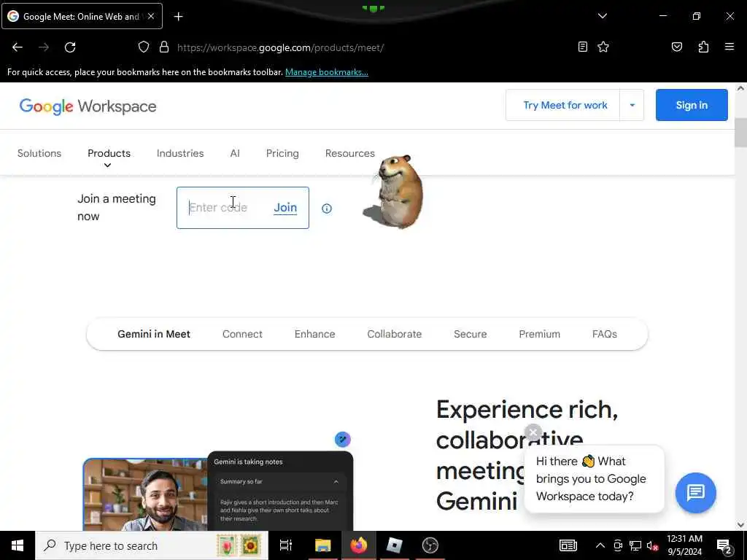Viewport: 747px width, 560px height.
Task: Open the Roblox taskbar icon
Action: (x=395, y=545)
